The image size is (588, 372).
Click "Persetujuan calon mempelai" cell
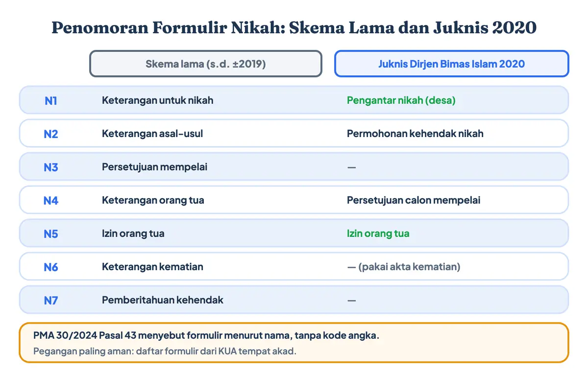414,200
